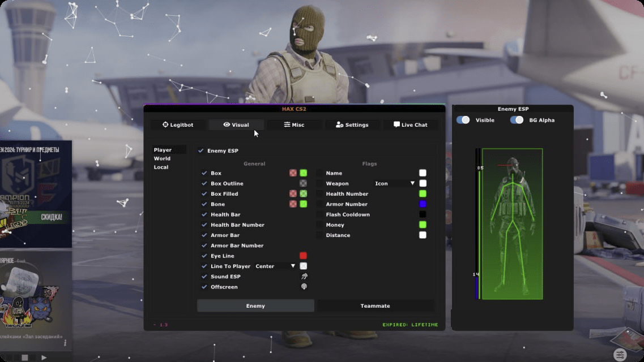Click the Offscreen radar icon
This screenshot has width=644, height=362.
[304, 287]
